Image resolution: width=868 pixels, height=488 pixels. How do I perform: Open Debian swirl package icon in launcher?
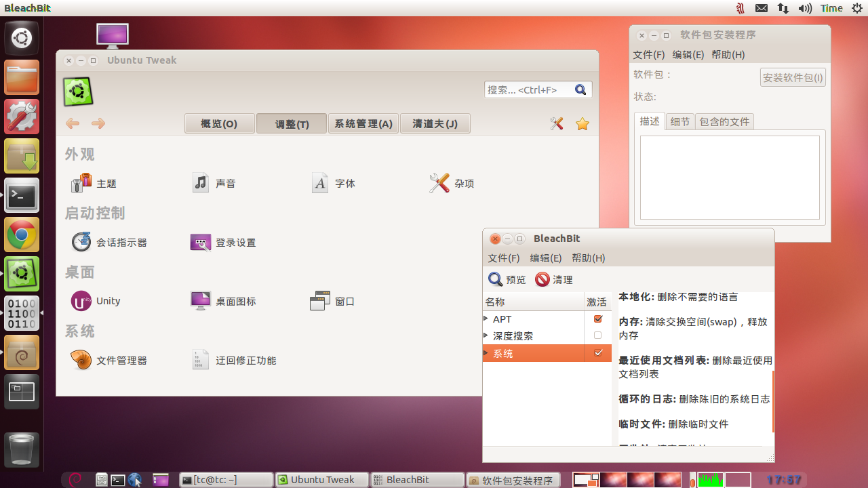(22, 352)
